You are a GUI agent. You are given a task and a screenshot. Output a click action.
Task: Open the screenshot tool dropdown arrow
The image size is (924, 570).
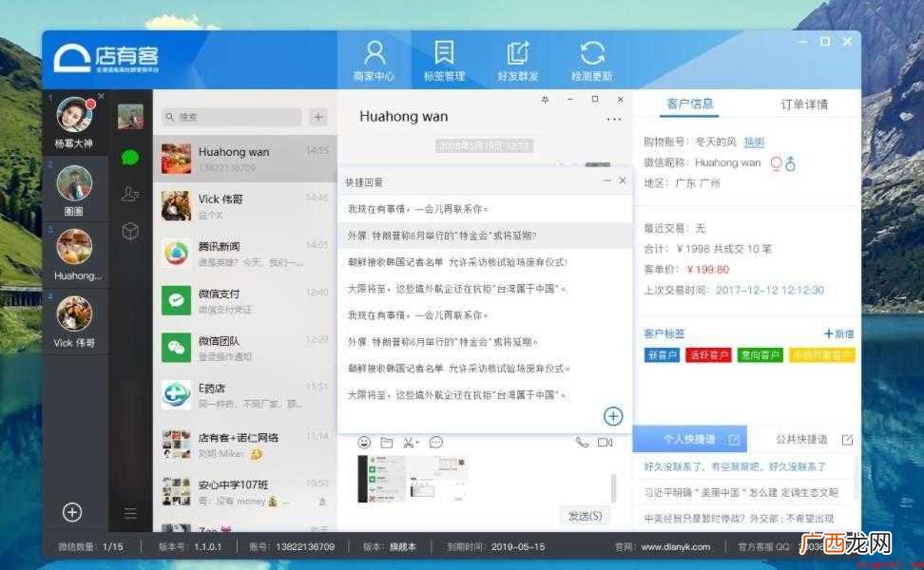pyautogui.click(x=417, y=442)
